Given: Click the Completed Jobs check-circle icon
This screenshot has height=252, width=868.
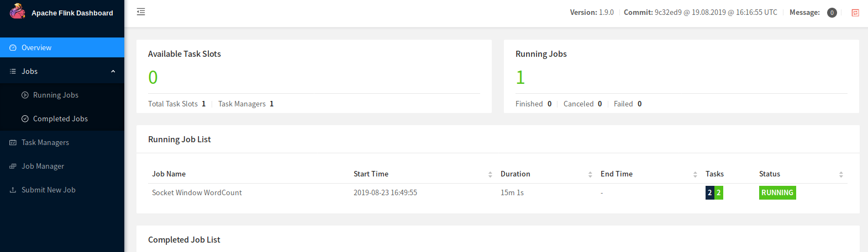Looking at the screenshot, I should coord(25,119).
